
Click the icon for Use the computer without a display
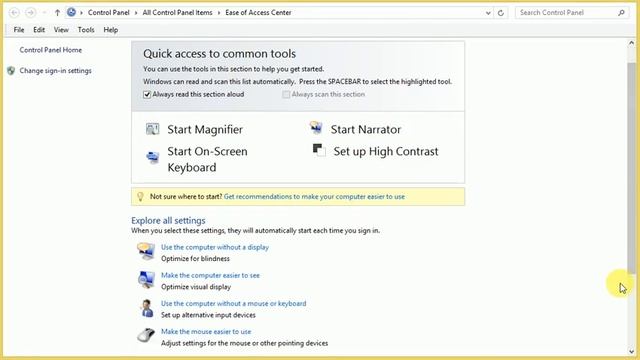click(x=146, y=251)
